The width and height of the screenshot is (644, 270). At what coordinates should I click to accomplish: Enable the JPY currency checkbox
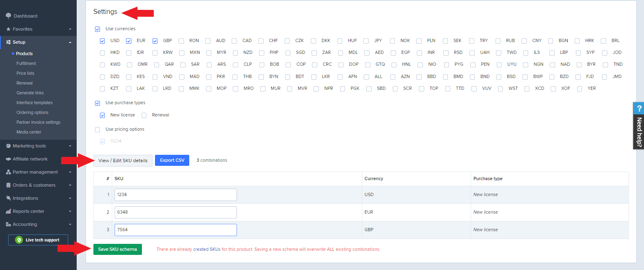point(366,41)
